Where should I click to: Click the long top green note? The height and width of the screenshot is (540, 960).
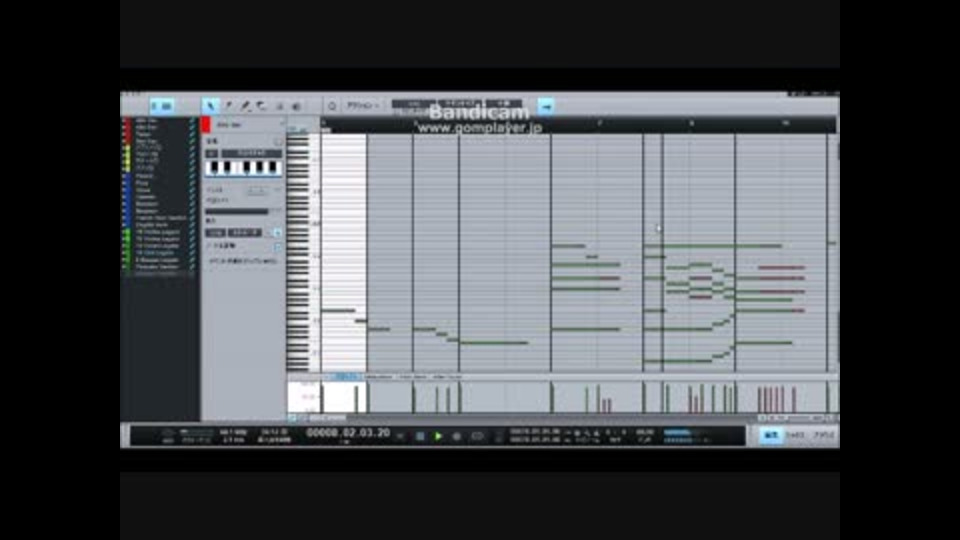click(x=713, y=246)
